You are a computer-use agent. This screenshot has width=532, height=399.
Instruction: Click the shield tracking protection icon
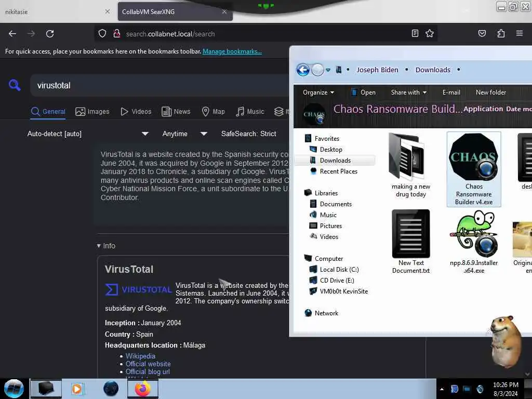102,34
